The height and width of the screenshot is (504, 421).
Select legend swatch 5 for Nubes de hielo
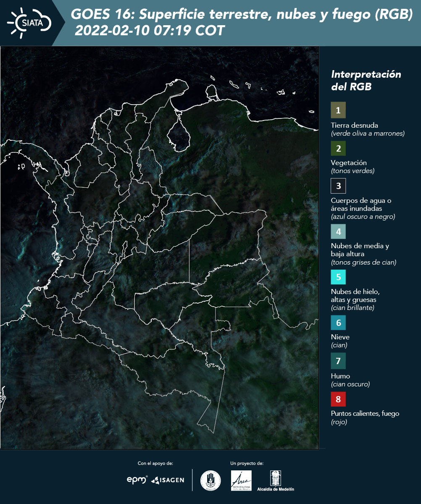click(x=338, y=277)
